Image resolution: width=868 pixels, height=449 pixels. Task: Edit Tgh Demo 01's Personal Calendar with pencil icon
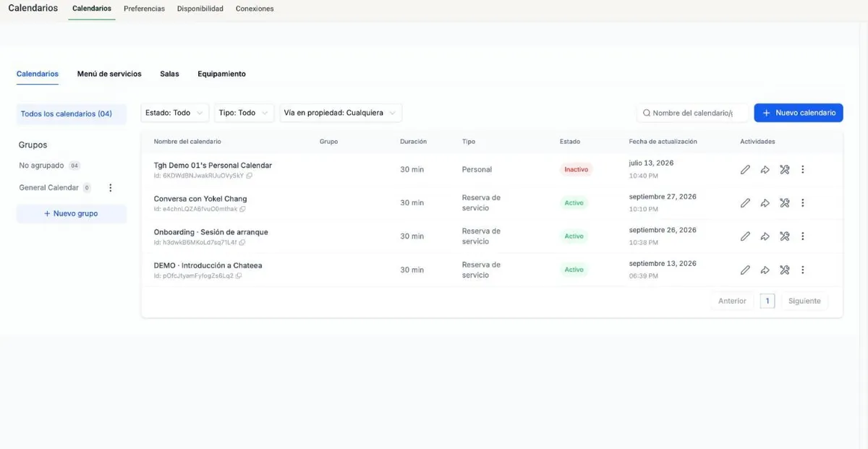click(x=745, y=170)
